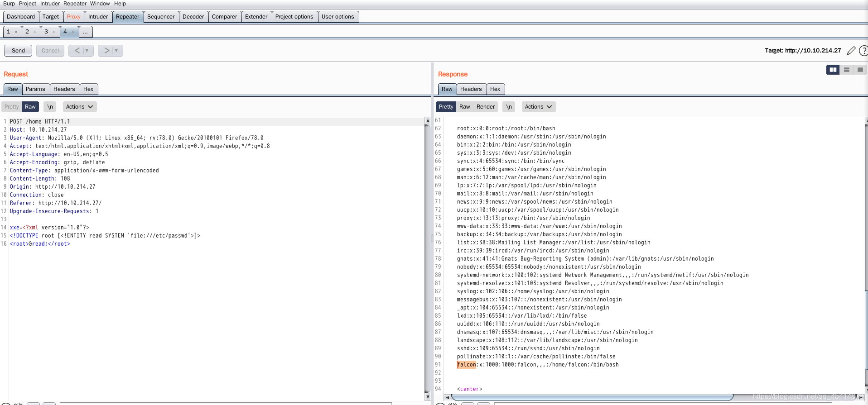The image size is (868, 405).
Task: Close Repeater tab 1
Action: [16, 32]
